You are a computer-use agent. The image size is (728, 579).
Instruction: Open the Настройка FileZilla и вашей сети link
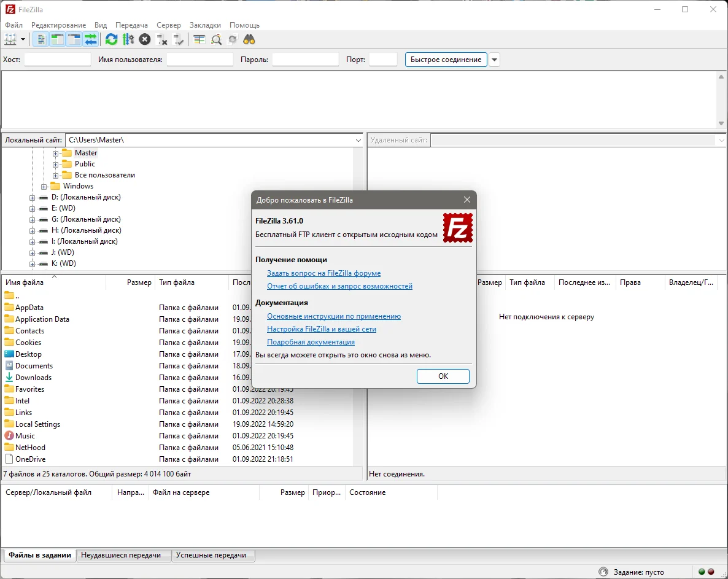click(x=321, y=329)
